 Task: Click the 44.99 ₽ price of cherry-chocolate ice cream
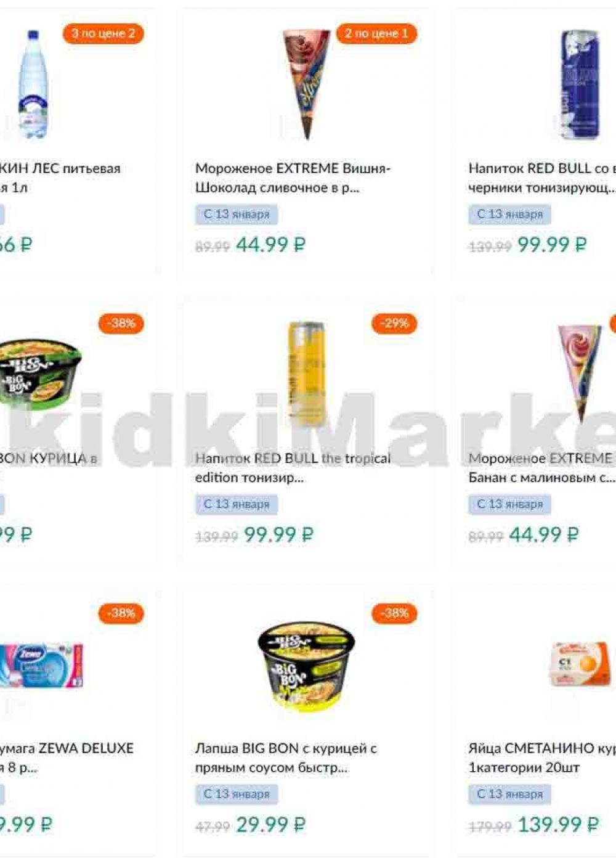pos(271,245)
